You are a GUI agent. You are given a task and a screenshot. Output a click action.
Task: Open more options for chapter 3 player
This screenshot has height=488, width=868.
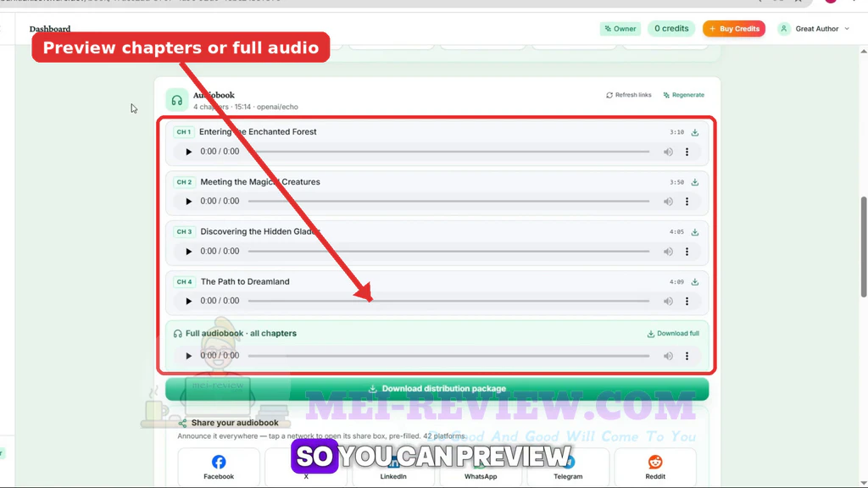click(687, 251)
